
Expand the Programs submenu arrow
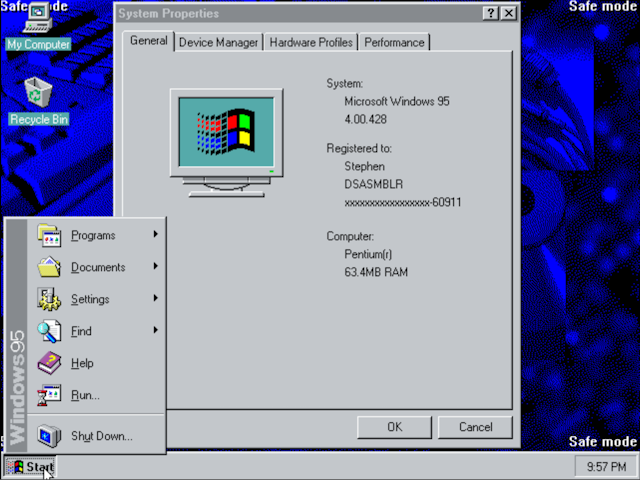click(156, 234)
